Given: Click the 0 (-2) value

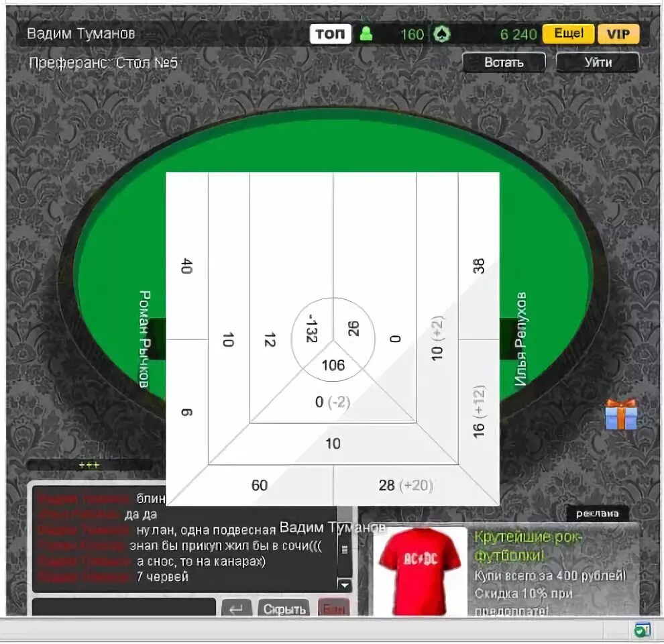Looking at the screenshot, I should (333, 402).
